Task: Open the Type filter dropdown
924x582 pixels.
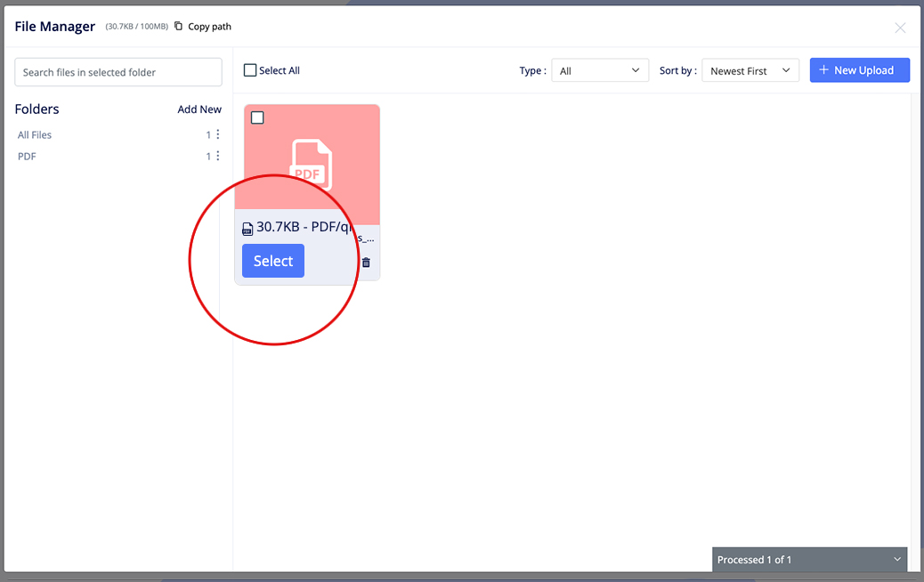Action: (599, 70)
